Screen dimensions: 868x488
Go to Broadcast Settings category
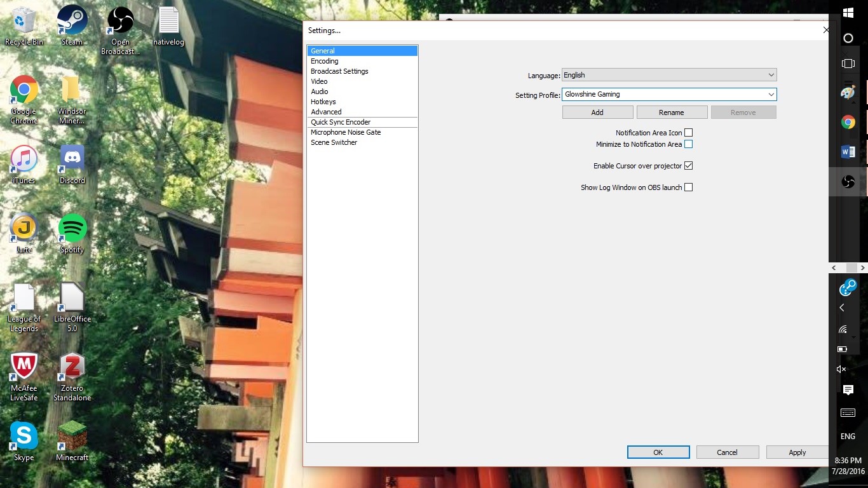tap(362, 71)
